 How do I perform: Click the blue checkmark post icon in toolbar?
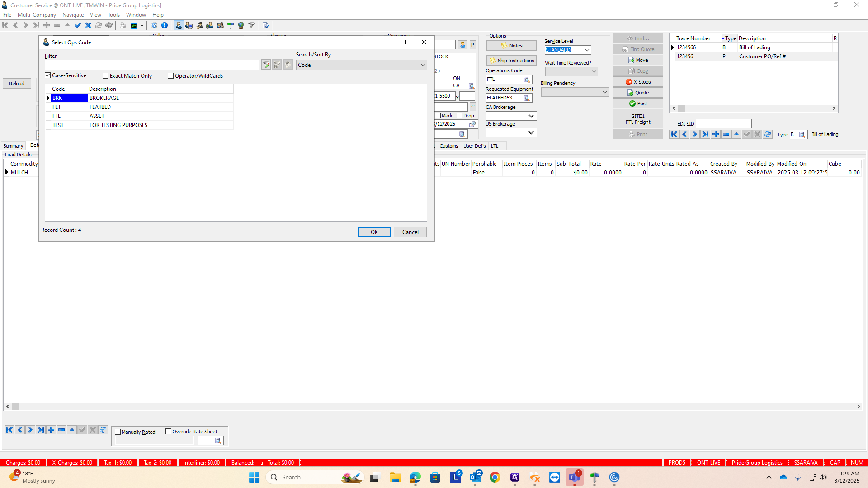click(78, 25)
